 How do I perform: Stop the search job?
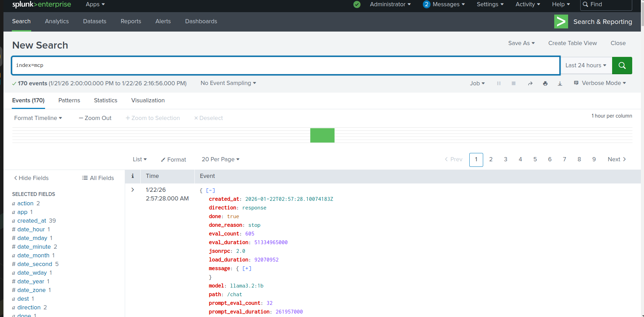pyautogui.click(x=514, y=83)
